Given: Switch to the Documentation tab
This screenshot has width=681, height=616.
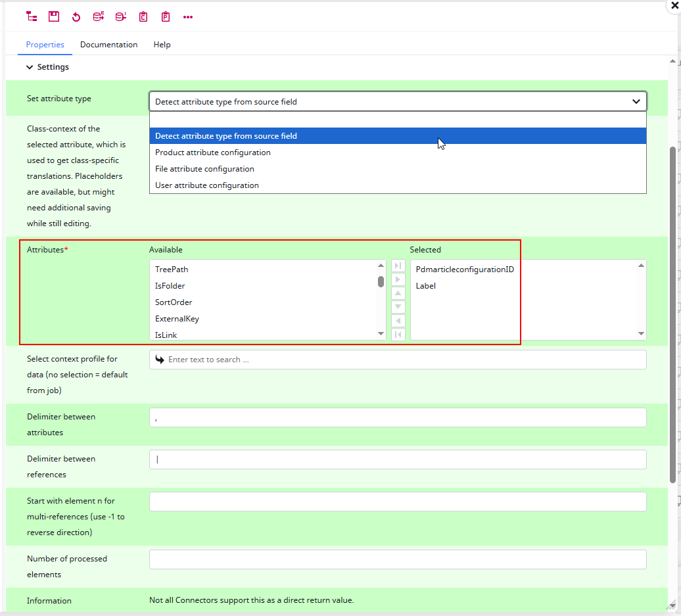Looking at the screenshot, I should [108, 45].
